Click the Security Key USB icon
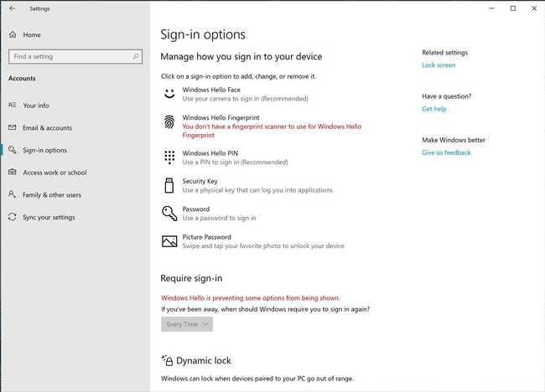This screenshot has width=545, height=392. click(169, 185)
